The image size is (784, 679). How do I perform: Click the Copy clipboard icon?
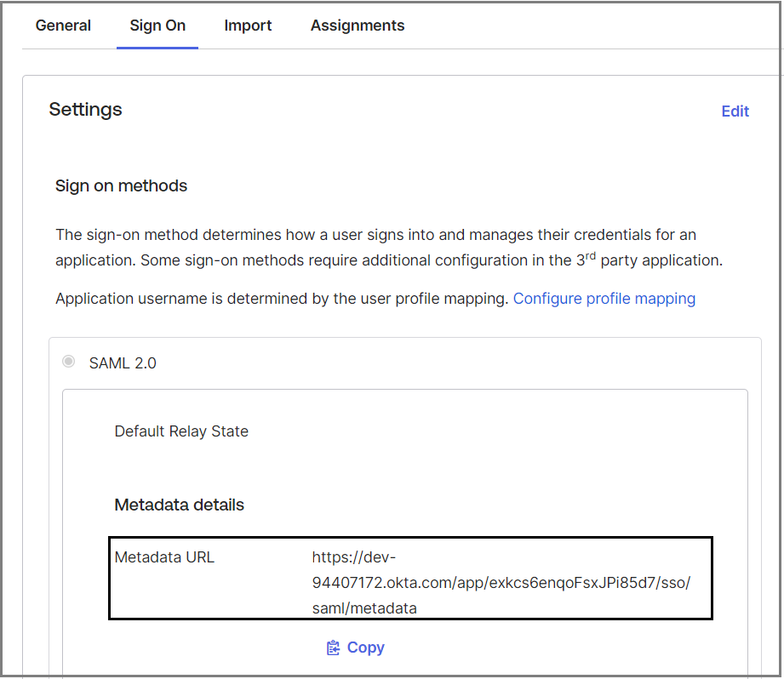(x=333, y=648)
